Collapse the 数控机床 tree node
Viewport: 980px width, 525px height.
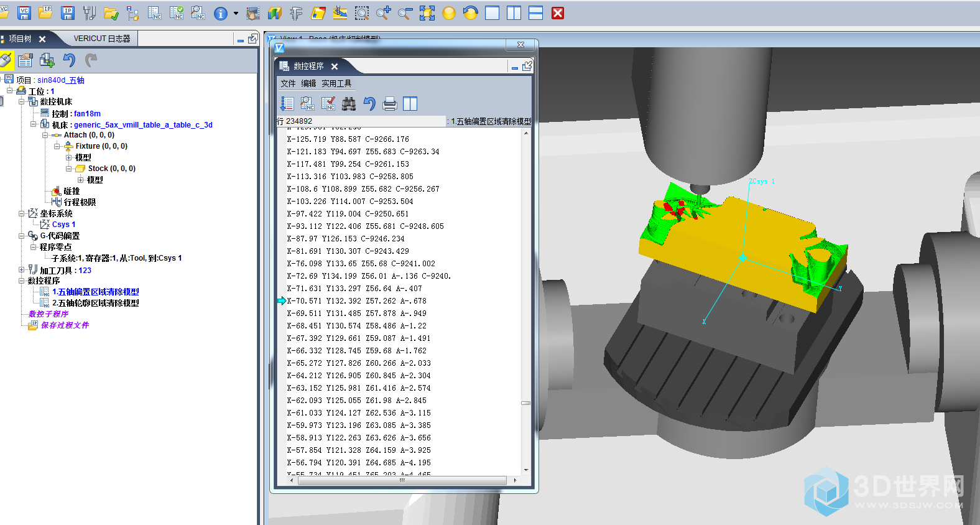click(x=22, y=101)
